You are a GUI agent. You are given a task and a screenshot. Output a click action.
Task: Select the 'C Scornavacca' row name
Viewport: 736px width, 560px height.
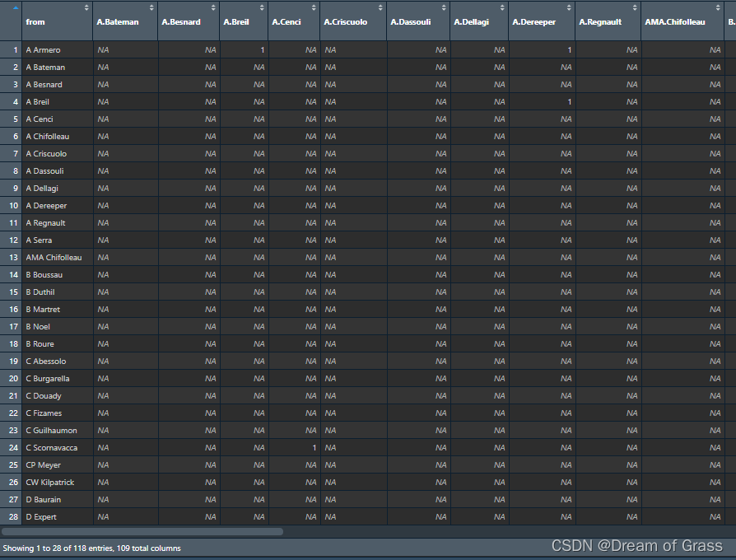coord(51,448)
